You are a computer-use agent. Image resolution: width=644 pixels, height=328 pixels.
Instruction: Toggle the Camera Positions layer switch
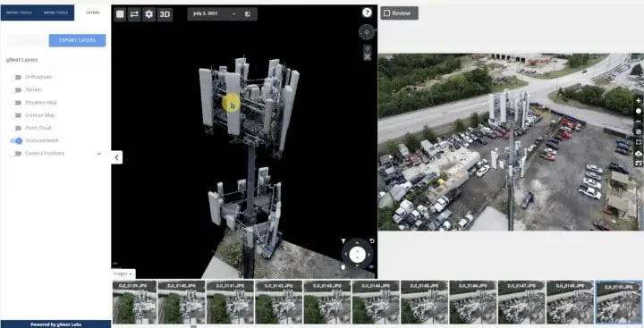coord(16,154)
